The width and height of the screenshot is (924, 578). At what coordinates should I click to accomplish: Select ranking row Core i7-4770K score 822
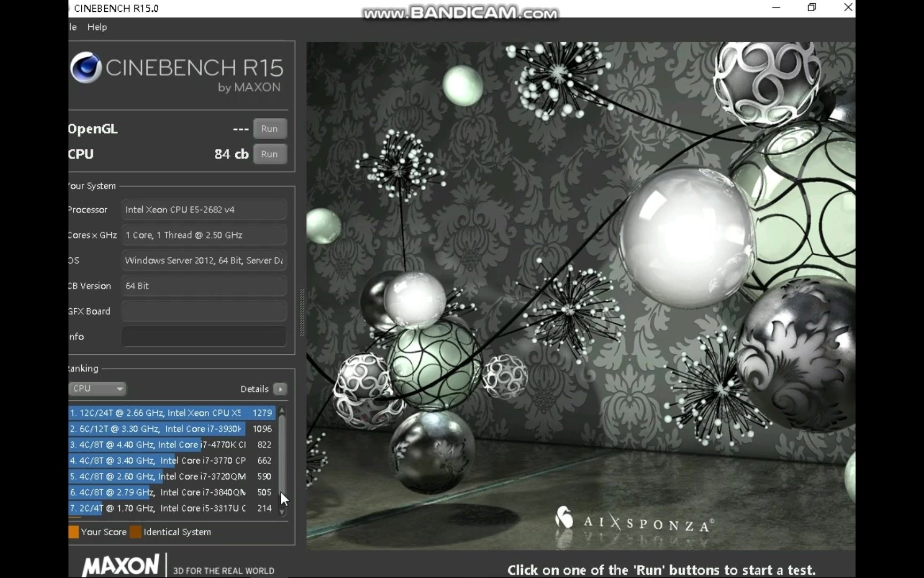click(x=172, y=445)
